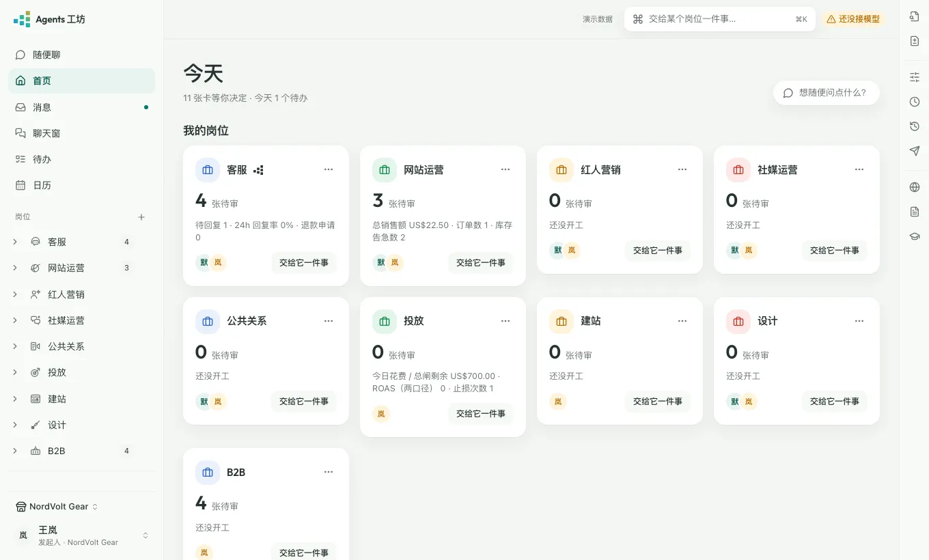Image resolution: width=929 pixels, height=560 pixels.
Task: Click the clock icon in right rail
Action: point(915,102)
